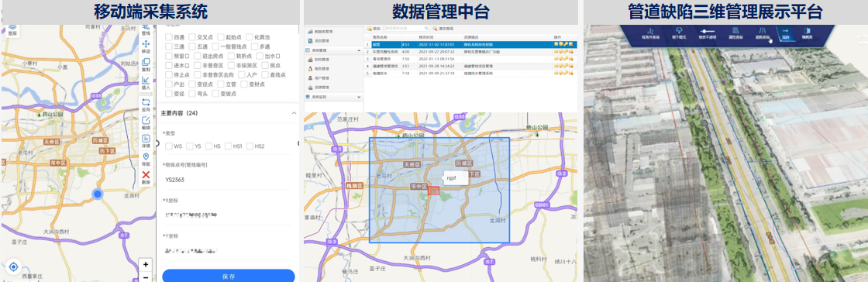Select the 复制 copy tool
The image size is (868, 282).
click(x=146, y=65)
